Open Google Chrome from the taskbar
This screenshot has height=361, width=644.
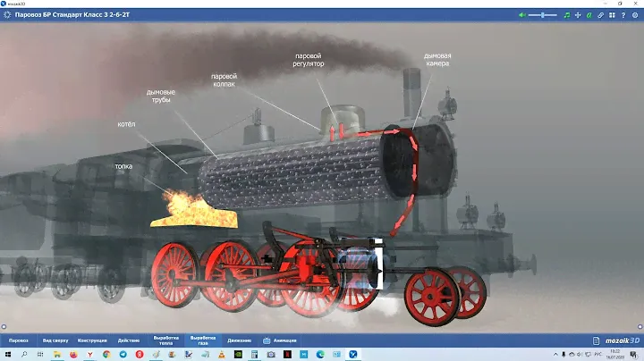(x=106, y=355)
